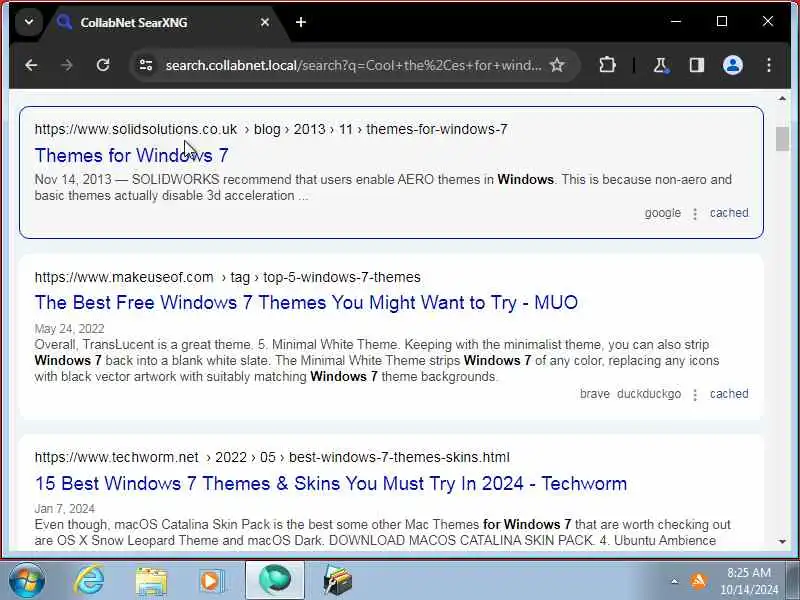
Task: Click the https://www.techworm.net URL text
Action: [x=116, y=457]
